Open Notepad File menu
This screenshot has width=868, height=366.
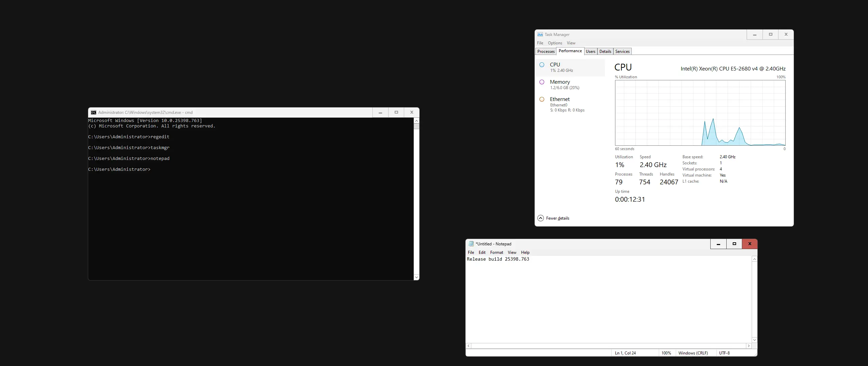tap(471, 252)
